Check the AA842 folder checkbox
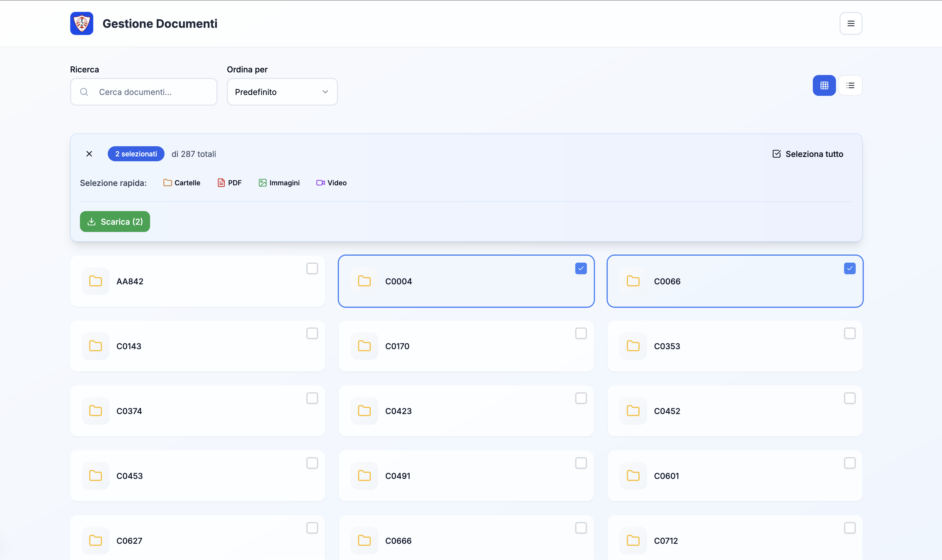 [312, 268]
